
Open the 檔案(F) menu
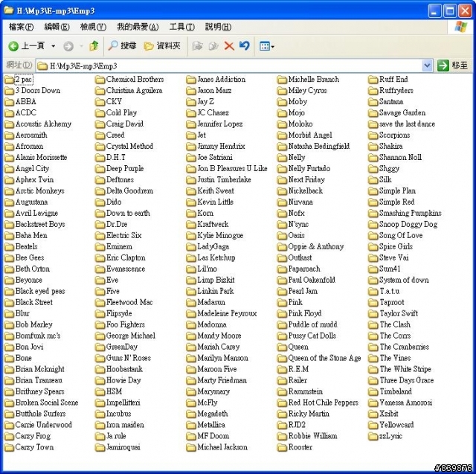tap(22, 27)
